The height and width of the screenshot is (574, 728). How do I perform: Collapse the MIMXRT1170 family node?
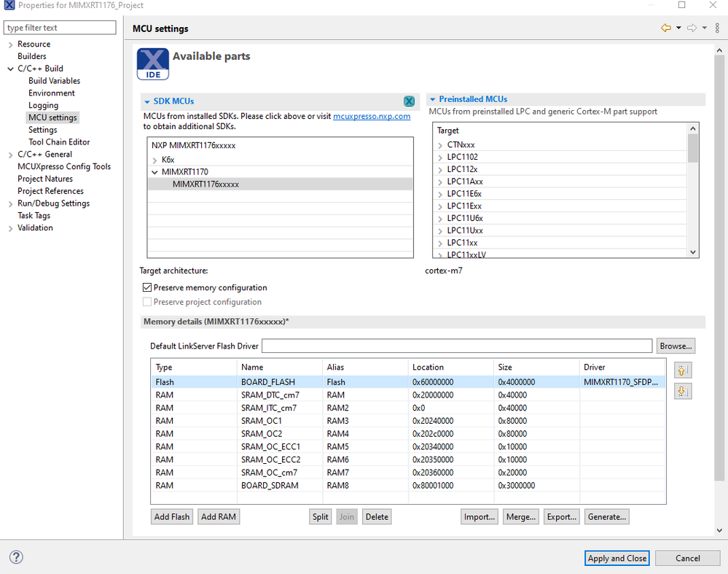tap(154, 172)
